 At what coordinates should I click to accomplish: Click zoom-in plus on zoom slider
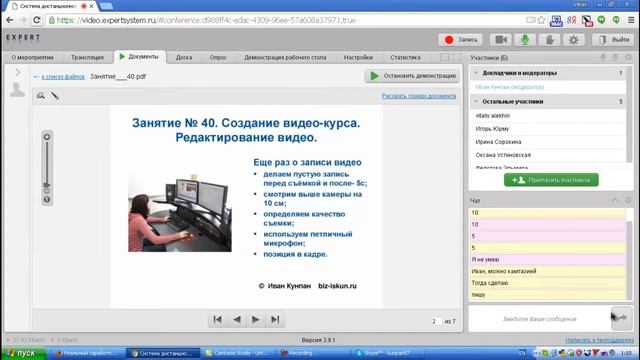47,137
